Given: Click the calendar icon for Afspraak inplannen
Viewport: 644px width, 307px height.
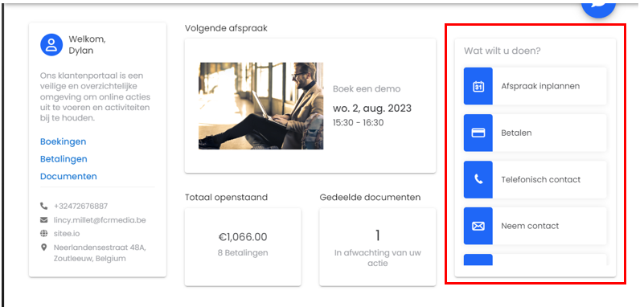Looking at the screenshot, I should click(x=478, y=86).
